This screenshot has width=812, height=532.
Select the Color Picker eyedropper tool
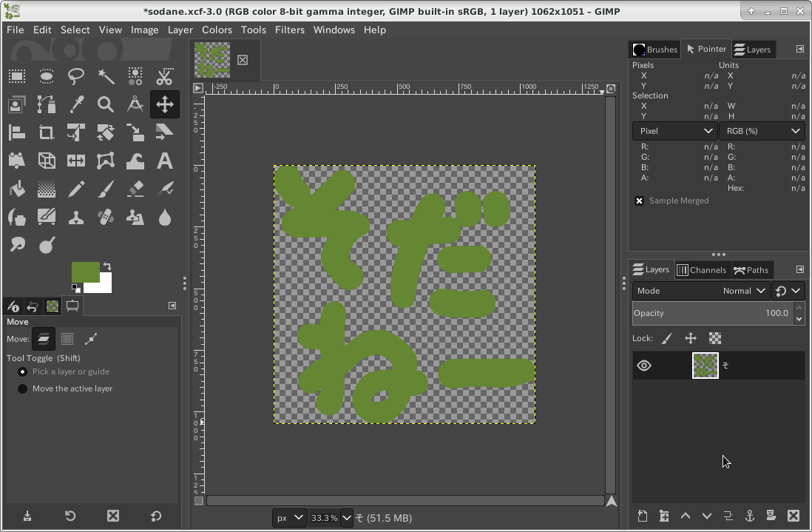76,104
